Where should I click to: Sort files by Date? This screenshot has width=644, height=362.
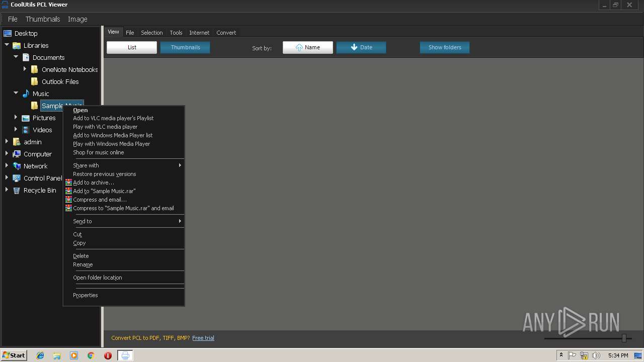pyautogui.click(x=361, y=47)
